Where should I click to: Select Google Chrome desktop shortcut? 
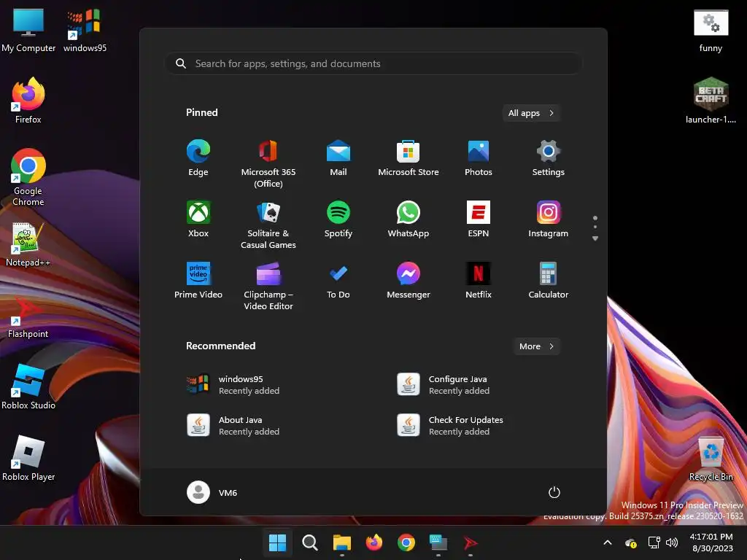tap(28, 177)
